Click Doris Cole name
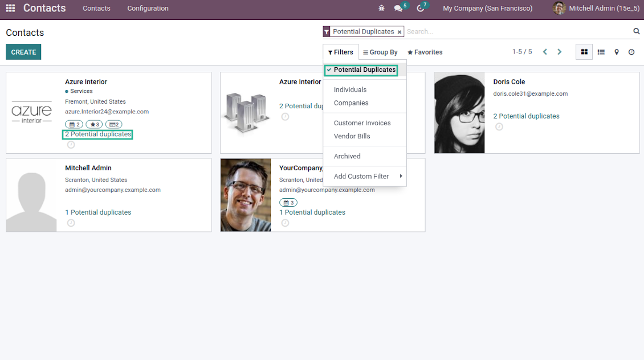 (509, 81)
